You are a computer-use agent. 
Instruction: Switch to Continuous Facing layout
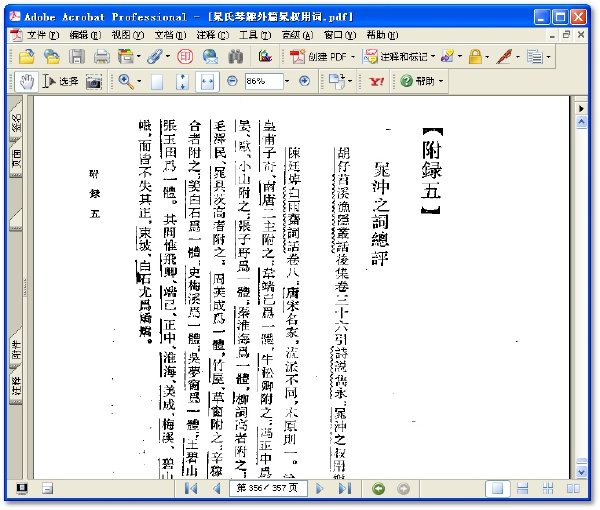548,489
